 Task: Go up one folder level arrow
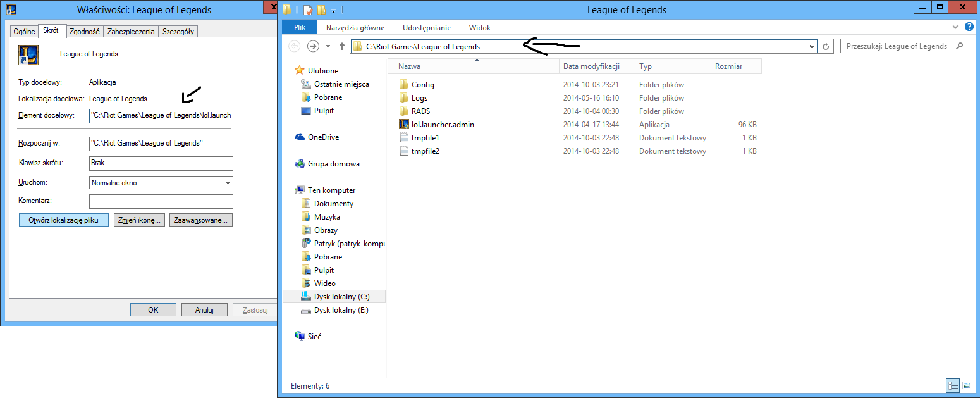click(x=342, y=46)
